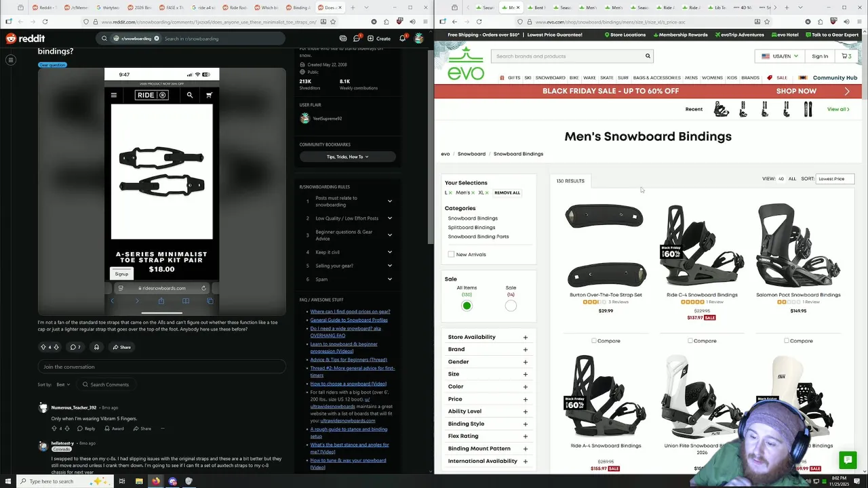The width and height of the screenshot is (868, 488).
Task: Click Signup button in phone screenshot
Action: (121, 274)
